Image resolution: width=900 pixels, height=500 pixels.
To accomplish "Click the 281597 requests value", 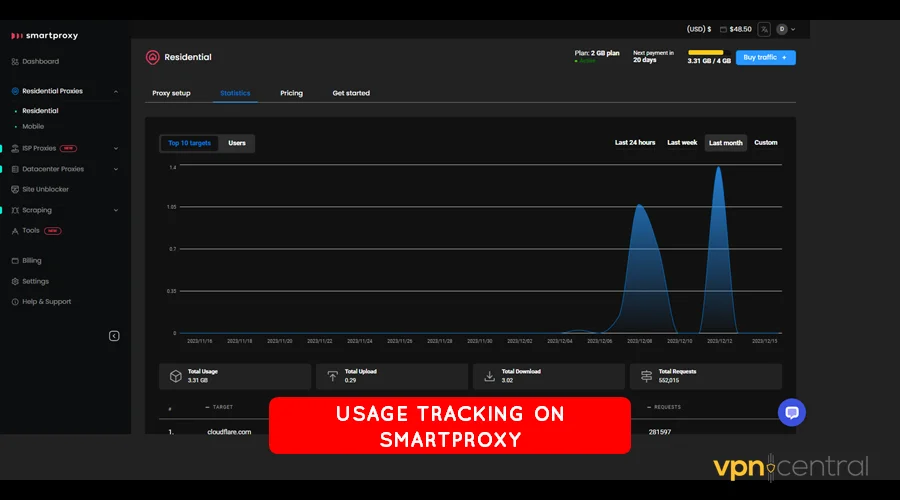I will (x=660, y=432).
